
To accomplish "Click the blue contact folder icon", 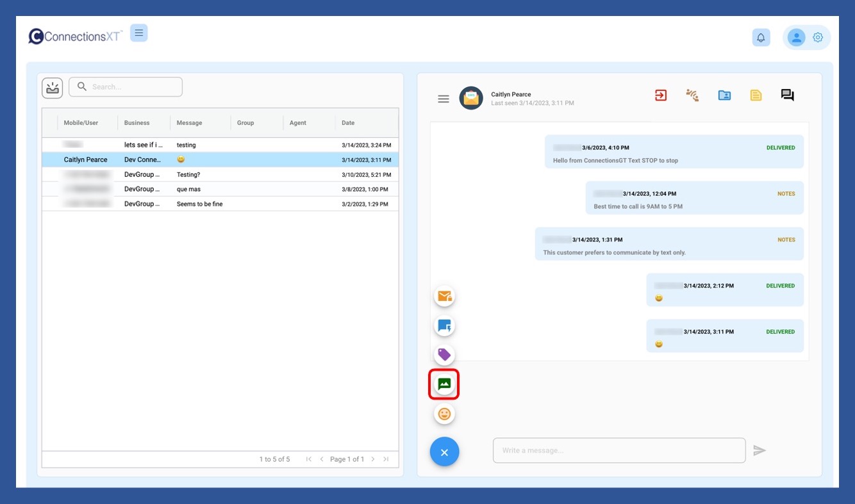I will pyautogui.click(x=724, y=95).
